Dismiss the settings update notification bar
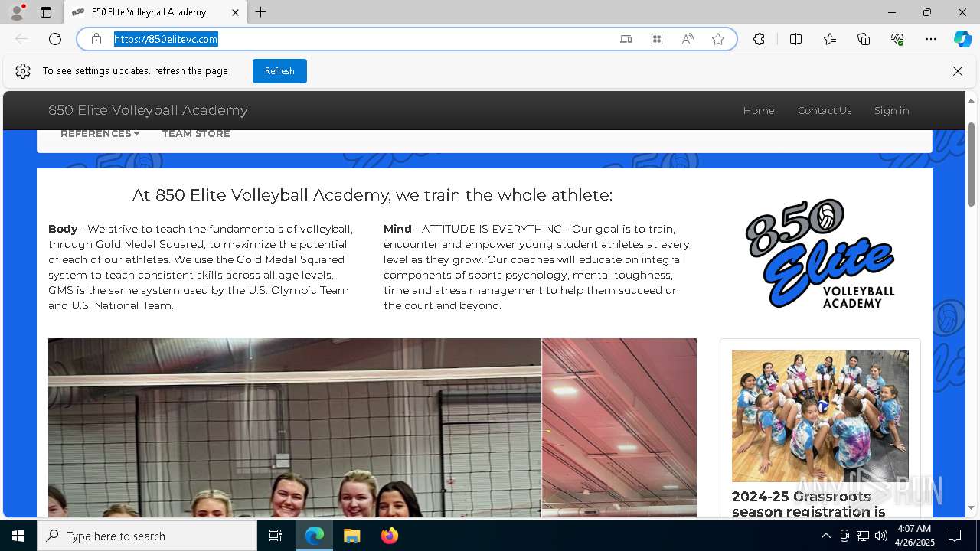Viewport: 980px width, 551px height. (x=958, y=71)
